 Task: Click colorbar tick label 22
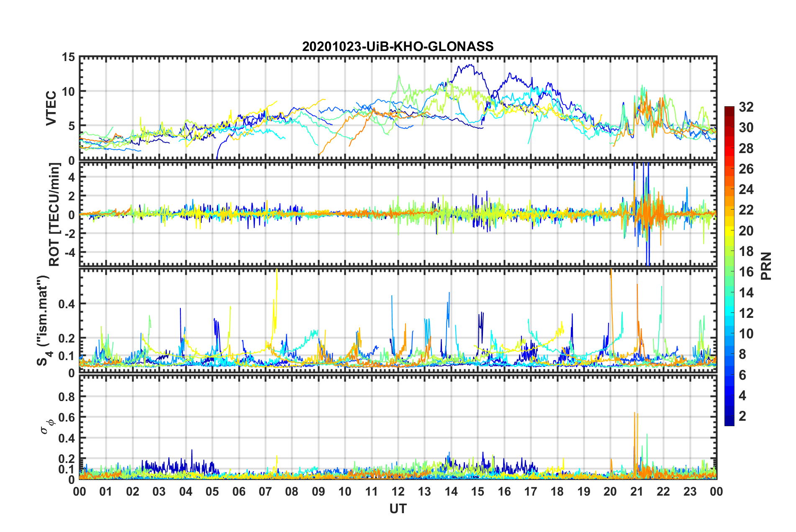[x=746, y=210]
